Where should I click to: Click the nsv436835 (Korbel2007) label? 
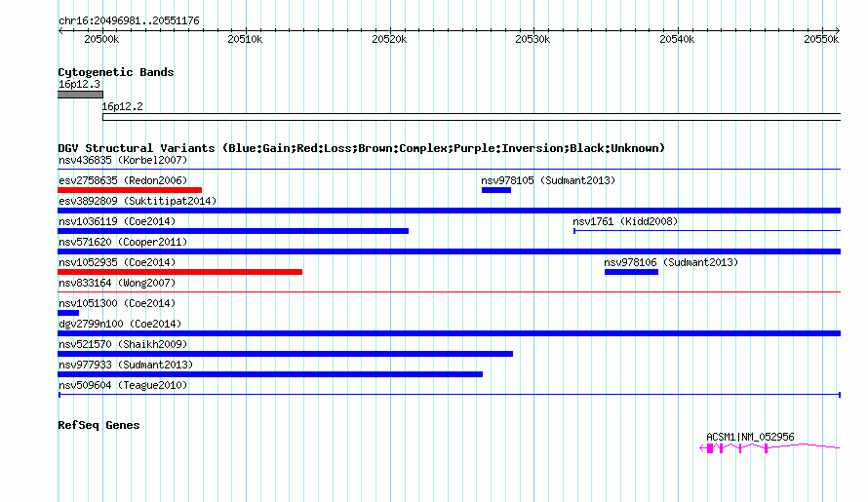click(123, 160)
